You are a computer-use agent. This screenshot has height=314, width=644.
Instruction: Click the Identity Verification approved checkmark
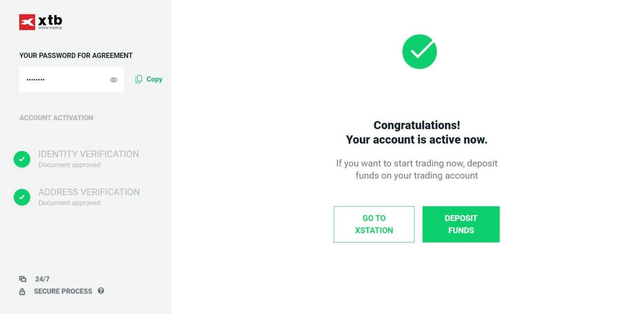click(x=22, y=159)
